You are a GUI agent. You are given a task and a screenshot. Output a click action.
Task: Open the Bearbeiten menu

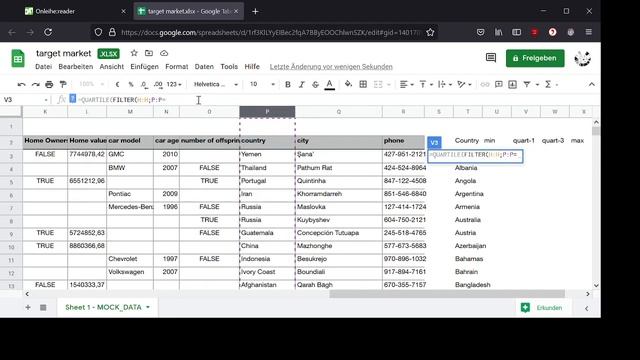tap(76, 67)
